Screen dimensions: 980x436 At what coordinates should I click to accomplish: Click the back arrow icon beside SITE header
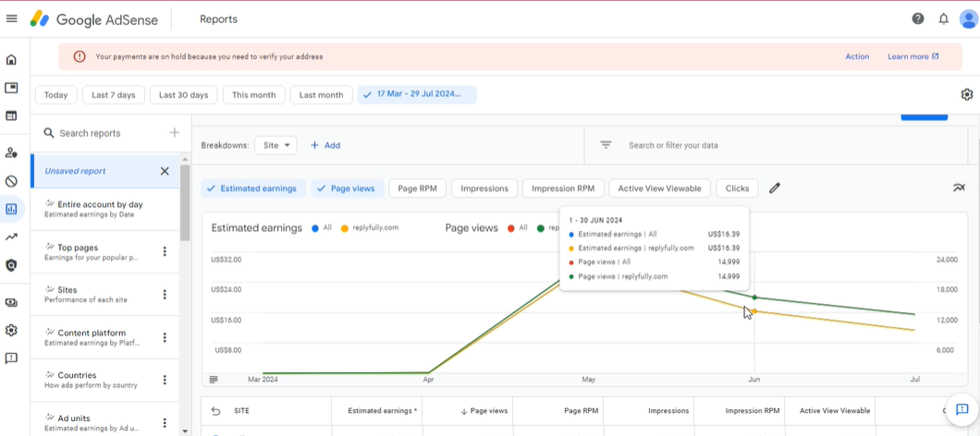point(216,411)
